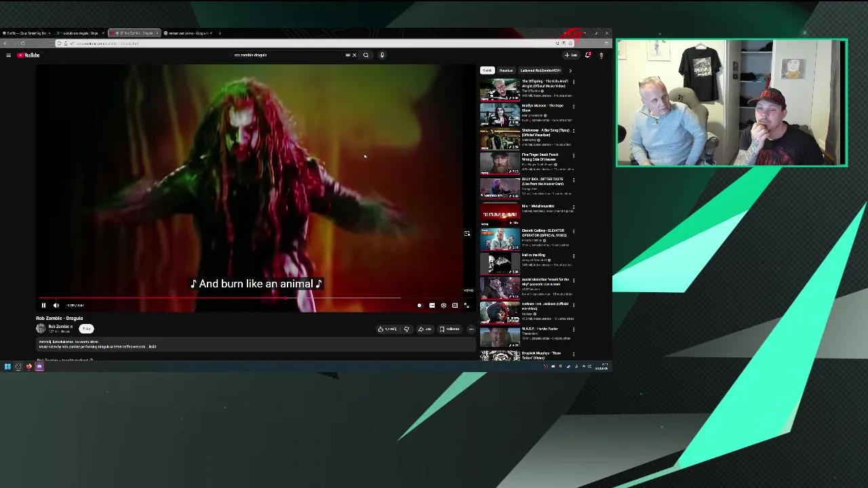Click the Tilaa subscribe button

tap(86, 329)
